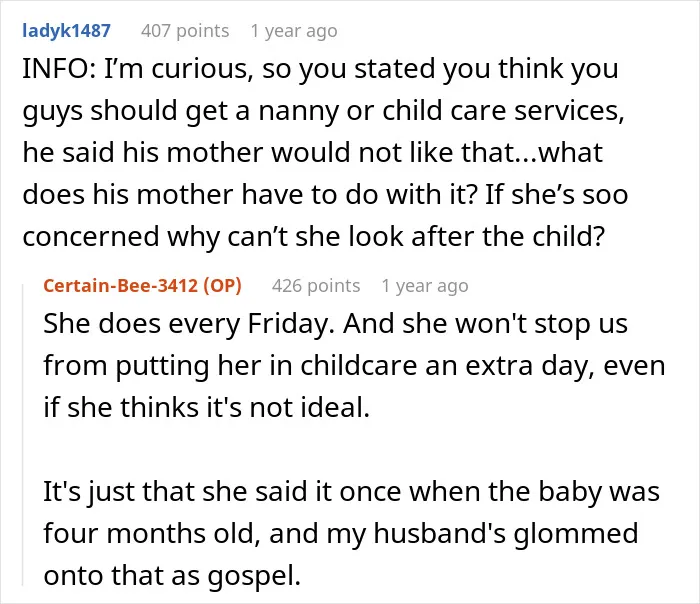
Task: Click the 426 points score
Action: coord(316,286)
